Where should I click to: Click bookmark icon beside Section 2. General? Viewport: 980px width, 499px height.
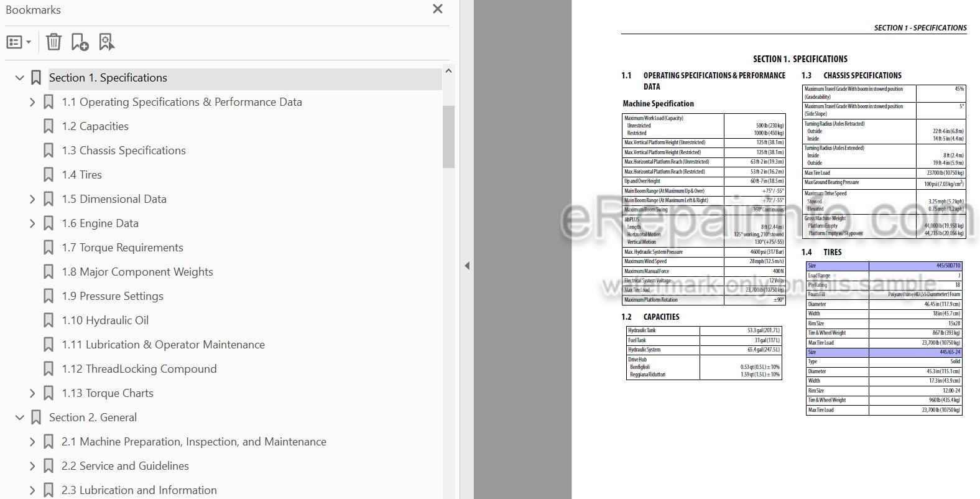point(36,417)
